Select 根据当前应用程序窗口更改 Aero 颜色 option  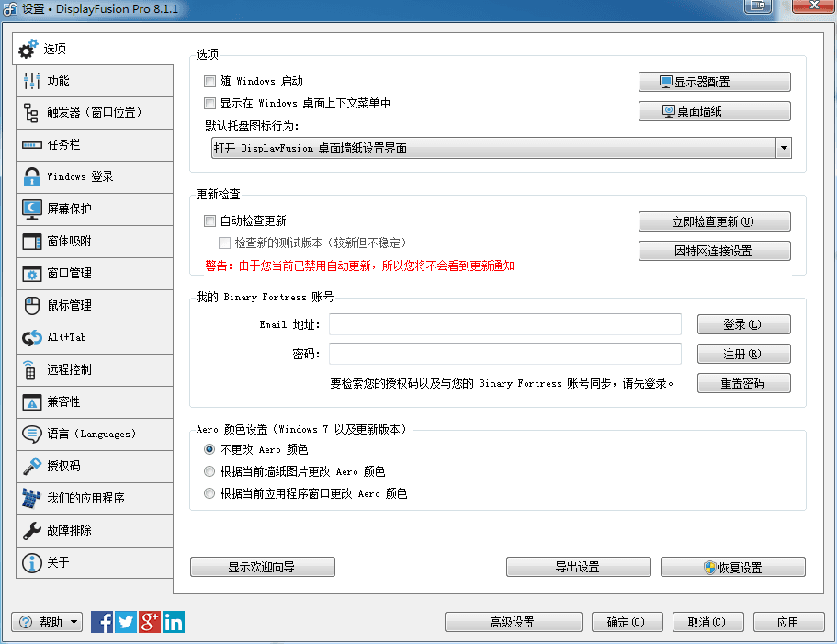tap(209, 493)
